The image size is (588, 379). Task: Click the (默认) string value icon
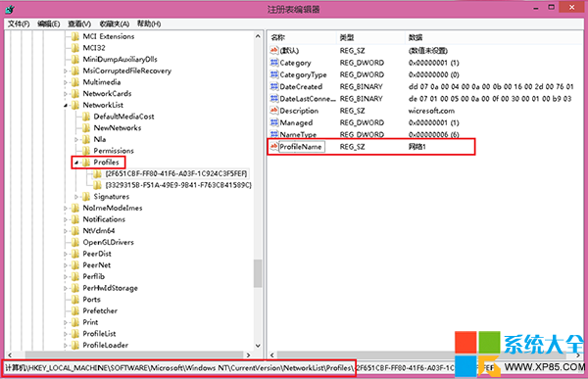tap(274, 50)
